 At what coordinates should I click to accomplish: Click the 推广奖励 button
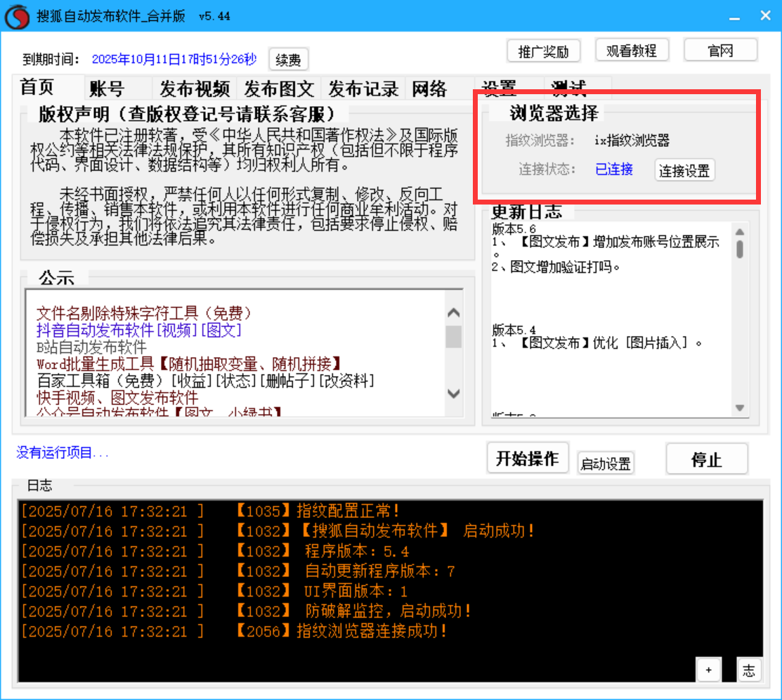(x=544, y=51)
